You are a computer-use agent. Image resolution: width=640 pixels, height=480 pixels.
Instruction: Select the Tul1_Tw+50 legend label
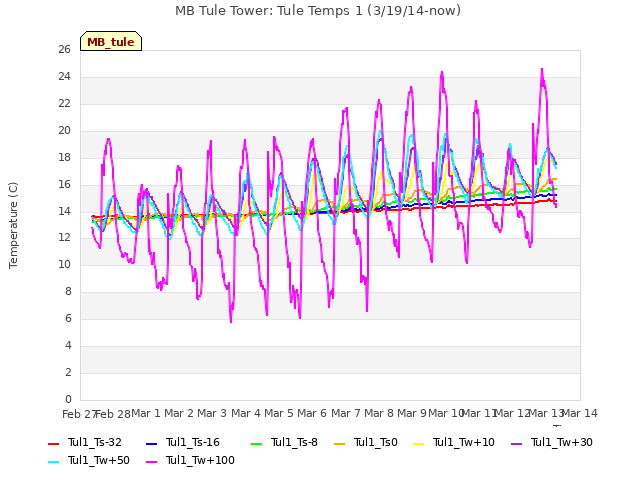[x=99, y=460]
